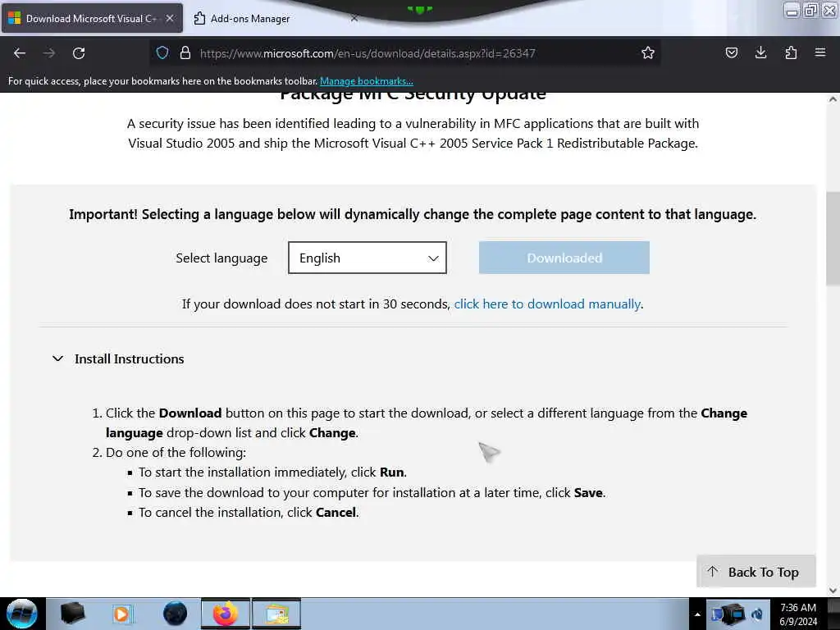Switch to Firefox in the taskbar
The image size is (840, 630).
[226, 614]
